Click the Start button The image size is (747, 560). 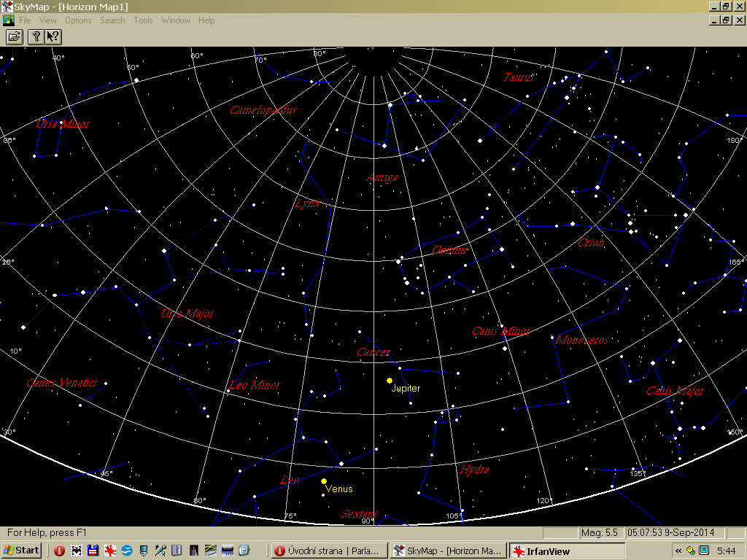tap(21, 551)
